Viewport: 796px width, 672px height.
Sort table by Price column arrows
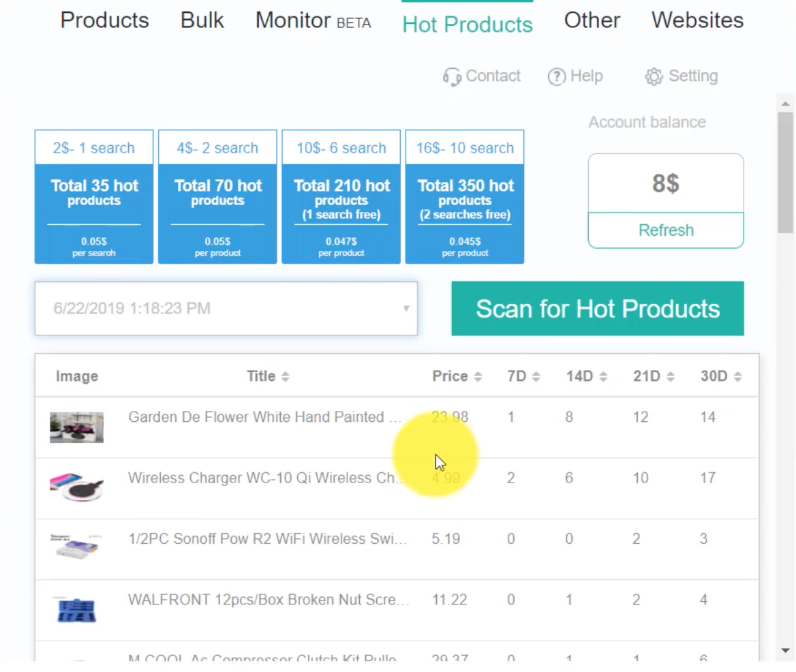(478, 377)
